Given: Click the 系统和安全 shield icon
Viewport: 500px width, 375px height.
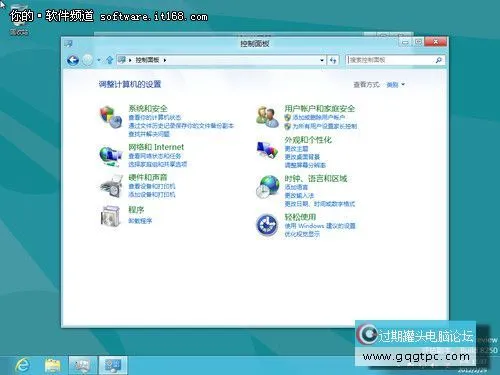Looking at the screenshot, I should point(111,117).
